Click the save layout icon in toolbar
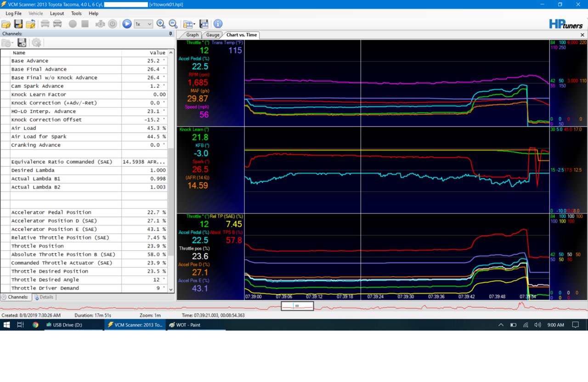Image resolution: width=588 pixels, height=382 pixels. [204, 24]
